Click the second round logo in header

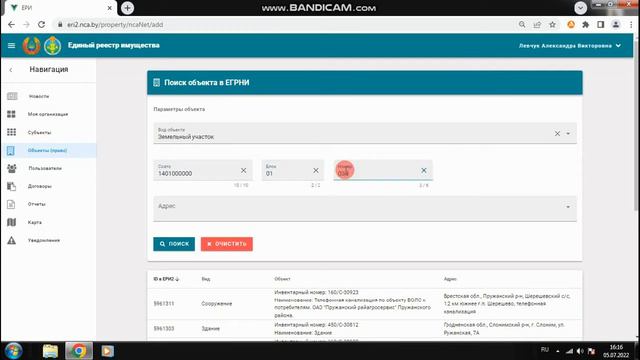(x=53, y=46)
